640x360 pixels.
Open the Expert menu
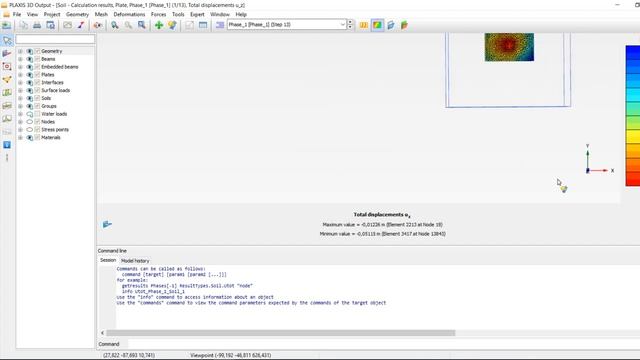point(197,14)
